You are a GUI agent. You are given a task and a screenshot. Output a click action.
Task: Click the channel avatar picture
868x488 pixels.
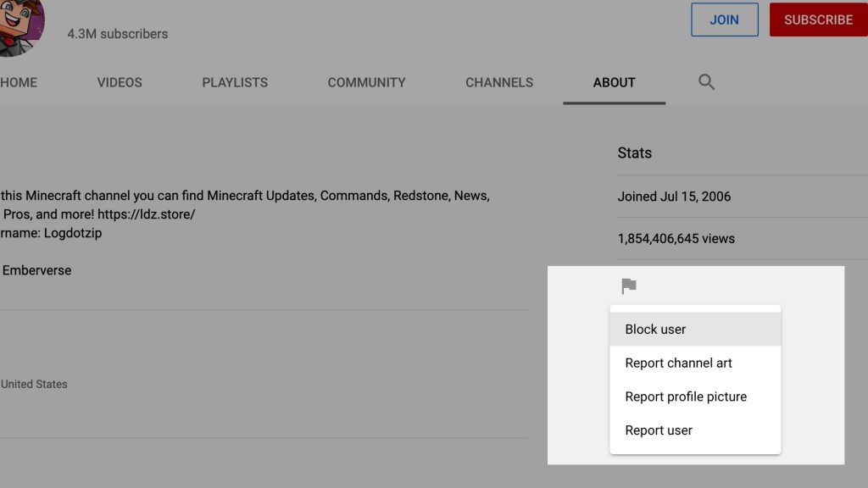19,25
